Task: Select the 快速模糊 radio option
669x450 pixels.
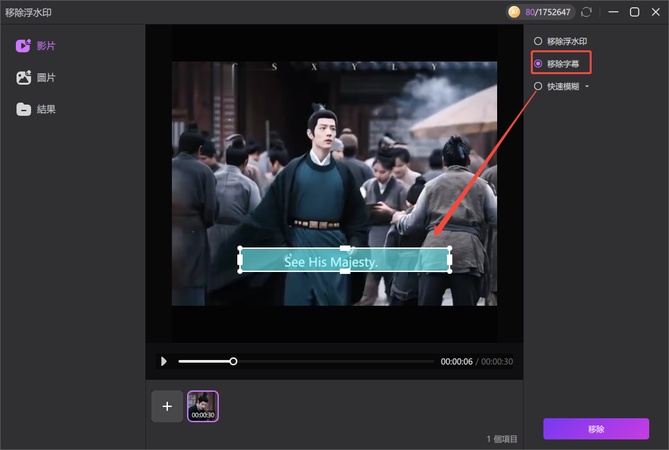Action: (538, 86)
